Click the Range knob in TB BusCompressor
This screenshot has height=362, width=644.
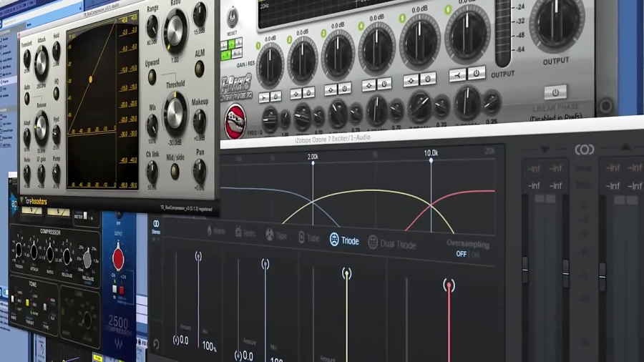tap(152, 26)
